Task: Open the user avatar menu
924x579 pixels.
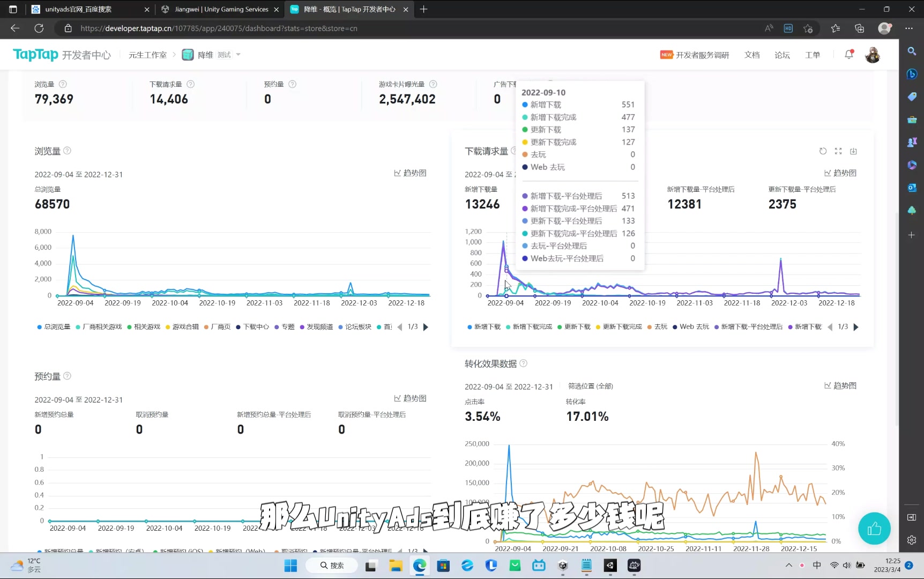Action: [873, 55]
